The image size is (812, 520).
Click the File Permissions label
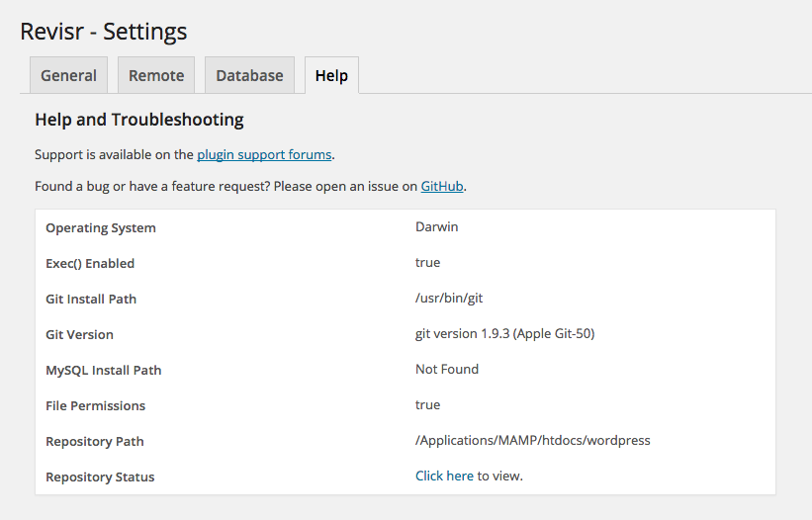coord(95,405)
